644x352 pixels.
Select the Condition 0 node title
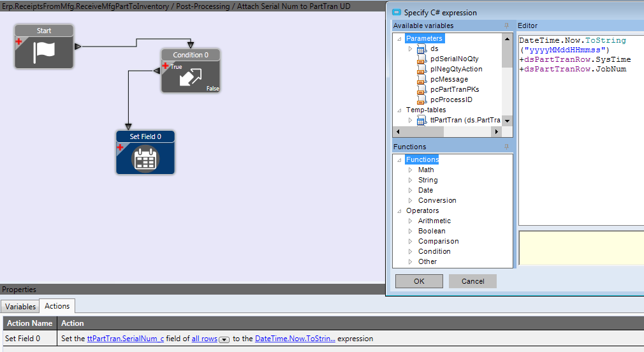(x=191, y=55)
